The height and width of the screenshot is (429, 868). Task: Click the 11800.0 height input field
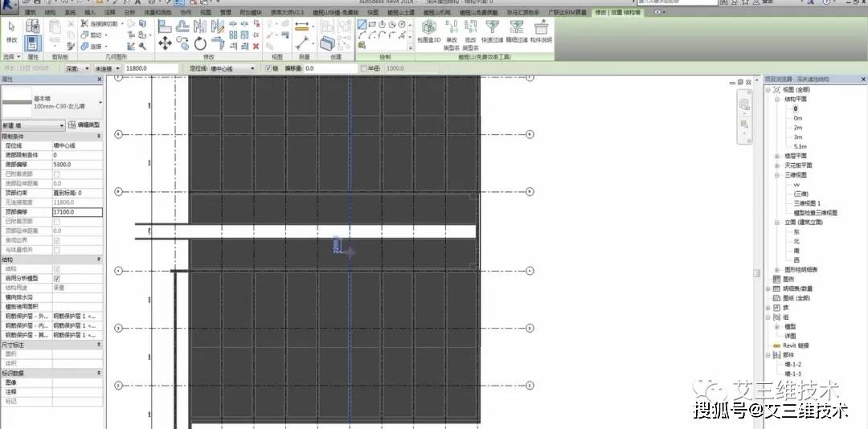click(x=151, y=68)
